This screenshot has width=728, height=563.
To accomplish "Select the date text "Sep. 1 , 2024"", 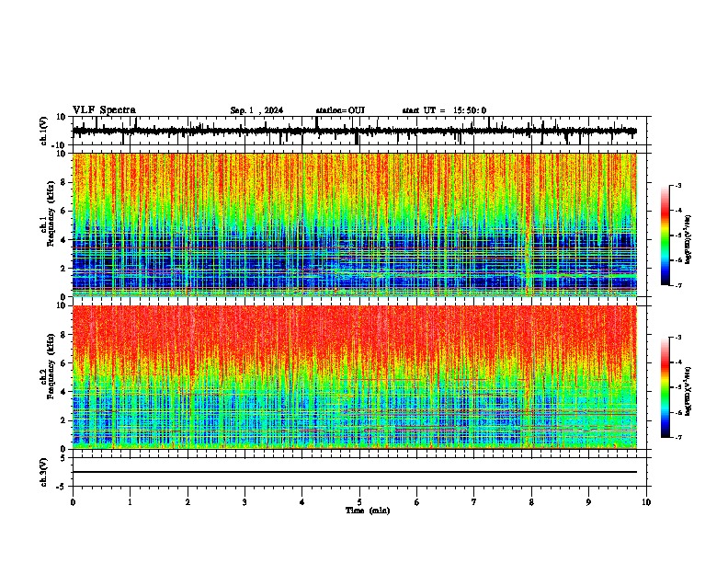I will [256, 110].
